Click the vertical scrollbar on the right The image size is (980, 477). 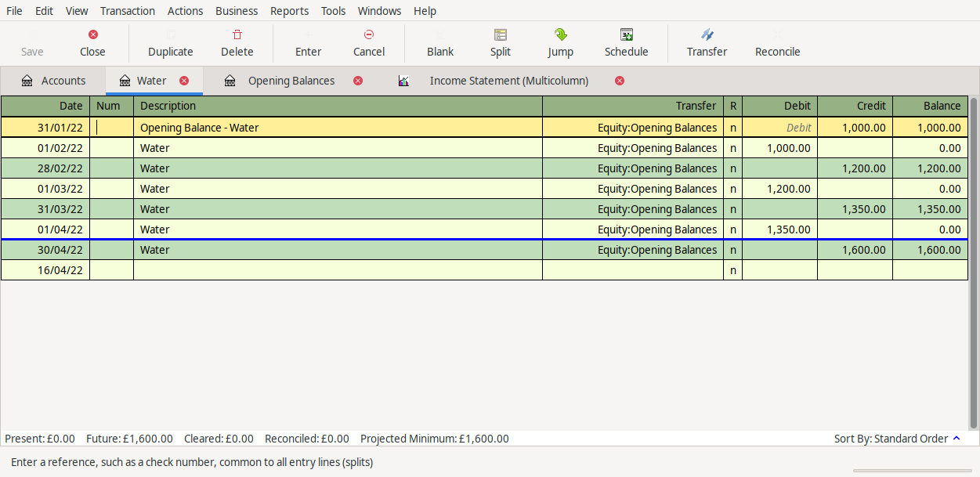click(972, 235)
